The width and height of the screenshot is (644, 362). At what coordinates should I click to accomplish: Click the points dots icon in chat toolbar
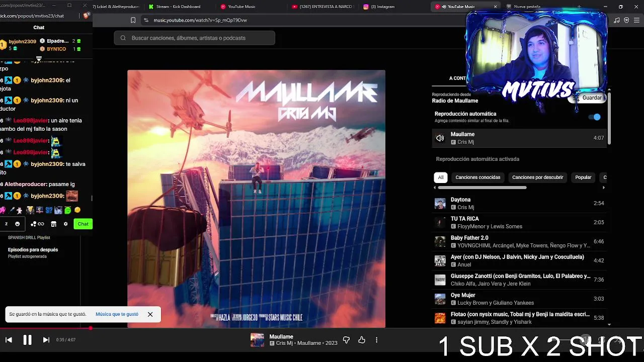(33, 224)
